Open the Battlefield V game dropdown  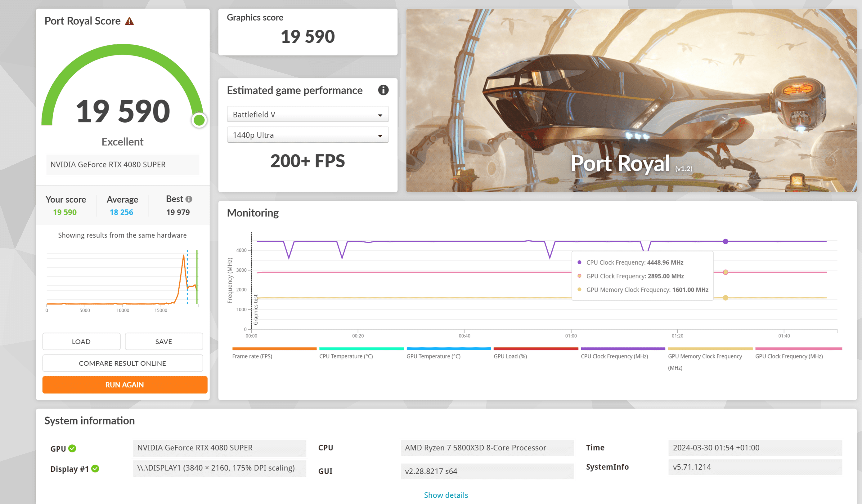(308, 114)
